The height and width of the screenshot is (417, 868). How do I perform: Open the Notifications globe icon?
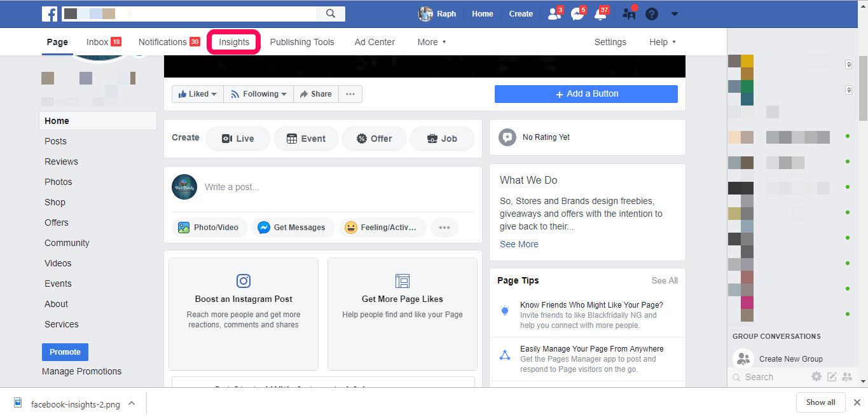599,13
